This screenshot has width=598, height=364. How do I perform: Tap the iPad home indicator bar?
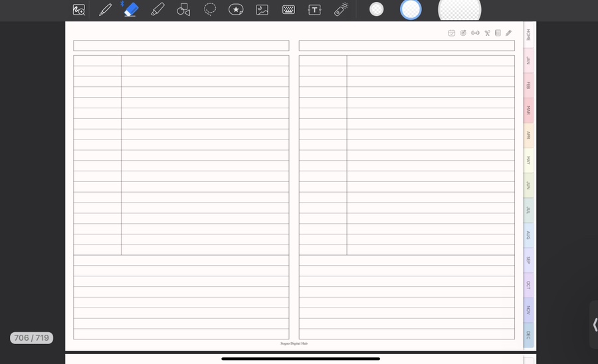point(300,359)
